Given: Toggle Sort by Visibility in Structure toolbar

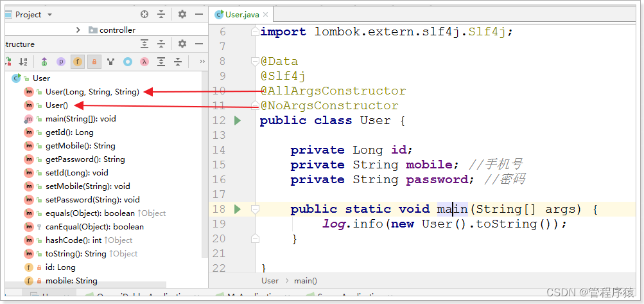Looking at the screenshot, I should [8, 62].
